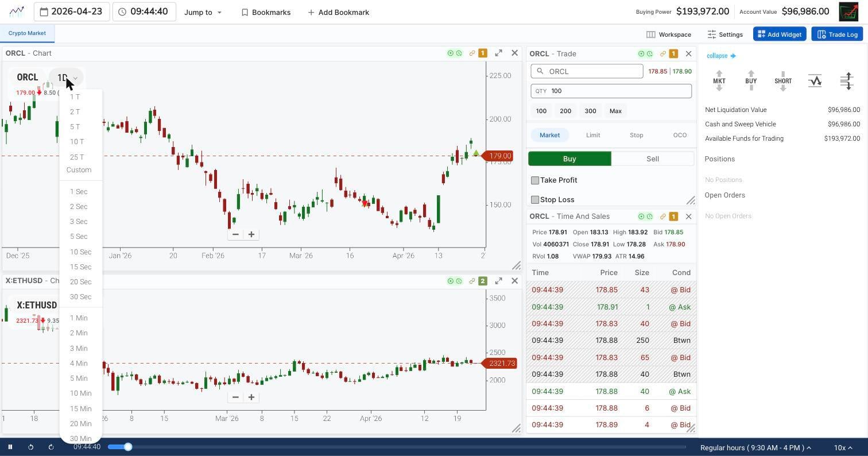Open the Jump to dropdown
The width and height of the screenshot is (868, 456).
click(x=203, y=12)
